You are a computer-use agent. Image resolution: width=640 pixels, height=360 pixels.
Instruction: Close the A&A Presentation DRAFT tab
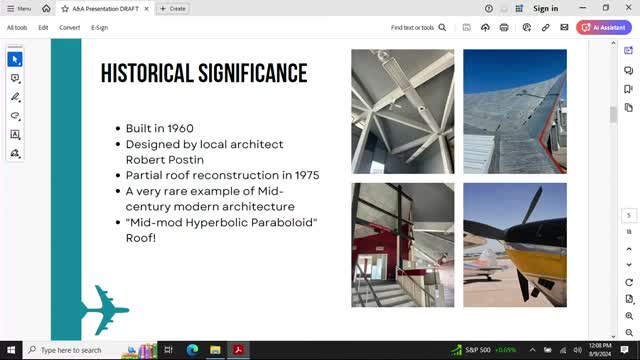click(x=147, y=9)
